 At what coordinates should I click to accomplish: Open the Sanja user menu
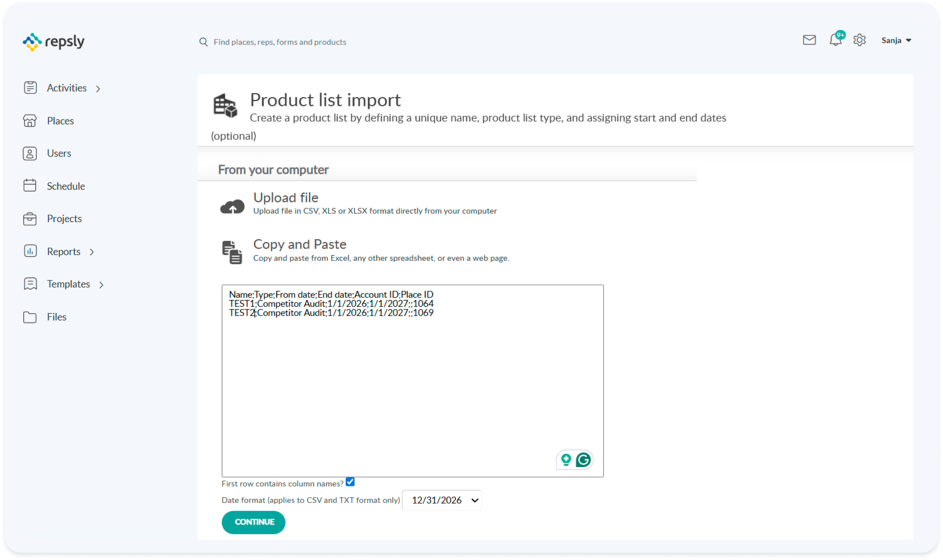tap(896, 40)
